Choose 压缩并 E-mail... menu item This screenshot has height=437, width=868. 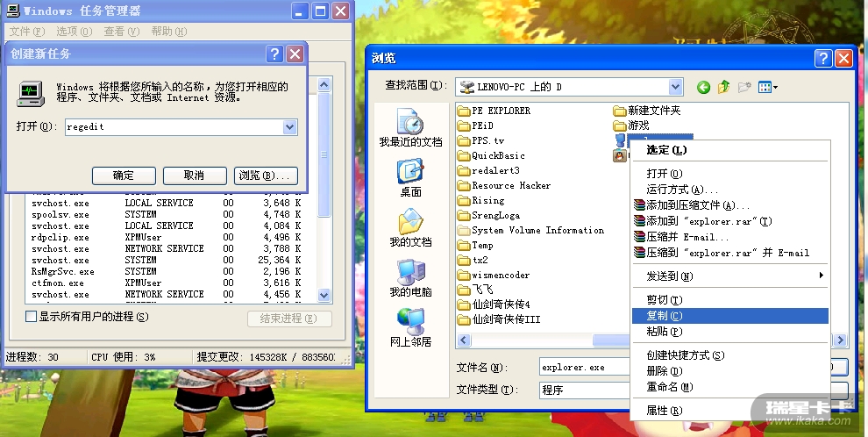tap(729, 237)
